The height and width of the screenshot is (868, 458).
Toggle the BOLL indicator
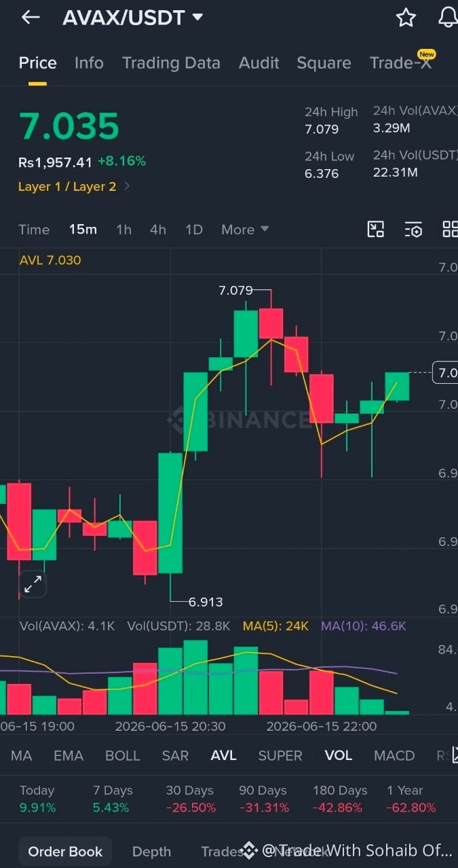[x=122, y=755]
